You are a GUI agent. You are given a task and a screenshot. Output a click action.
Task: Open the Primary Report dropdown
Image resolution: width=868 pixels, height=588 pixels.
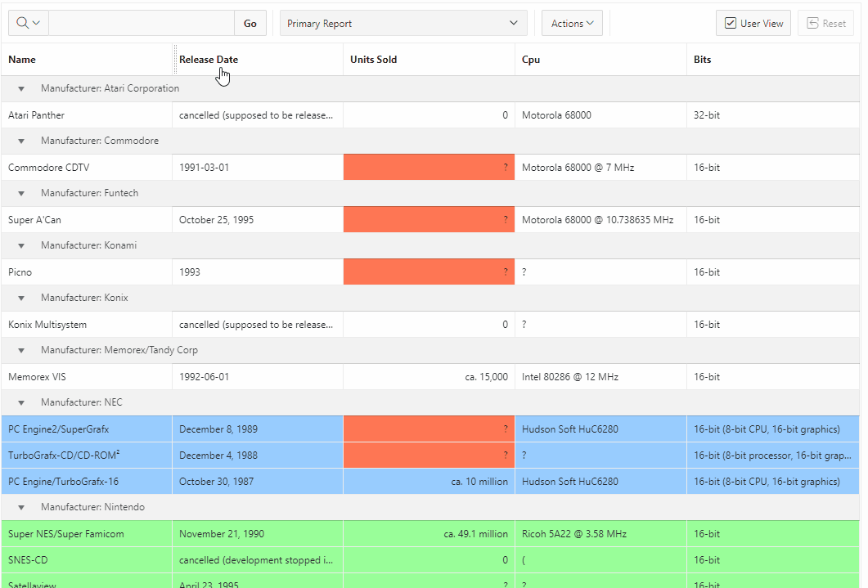tap(403, 23)
